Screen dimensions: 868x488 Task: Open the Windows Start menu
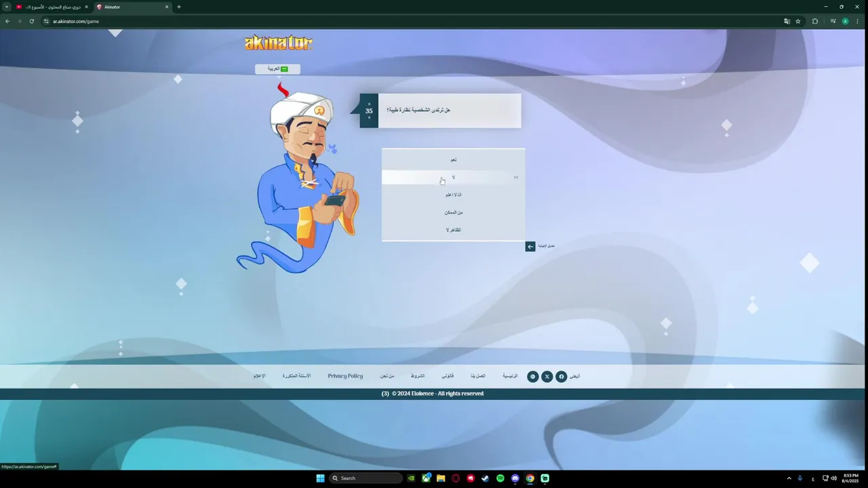[x=320, y=478]
